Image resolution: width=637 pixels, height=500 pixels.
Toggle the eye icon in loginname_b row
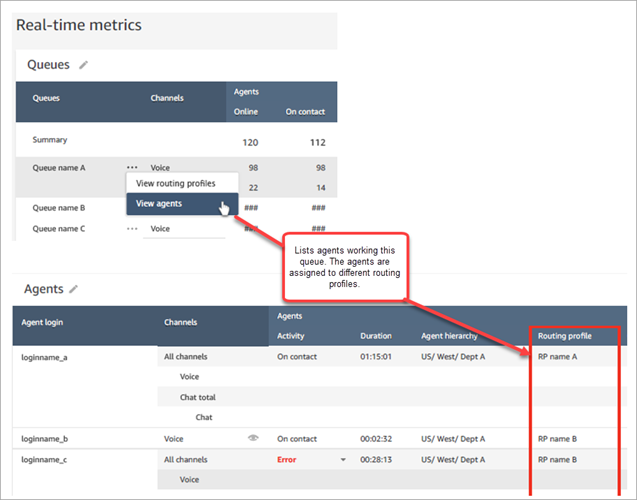[251, 438]
